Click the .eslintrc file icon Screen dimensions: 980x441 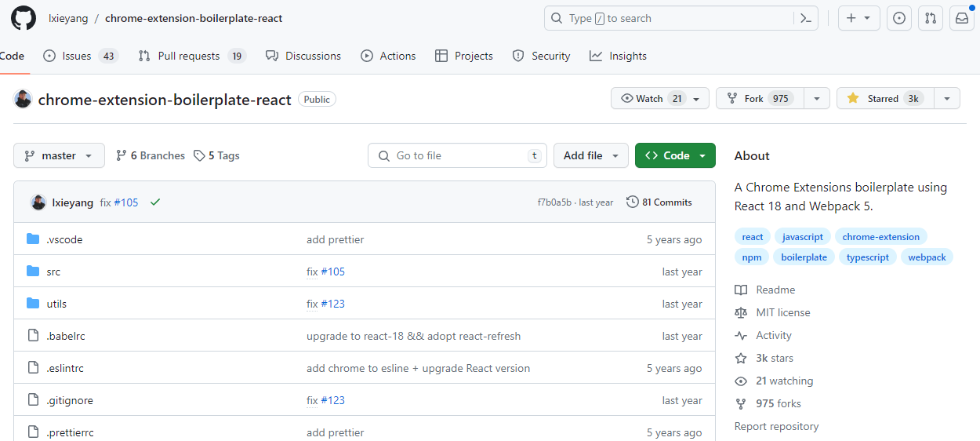[33, 368]
